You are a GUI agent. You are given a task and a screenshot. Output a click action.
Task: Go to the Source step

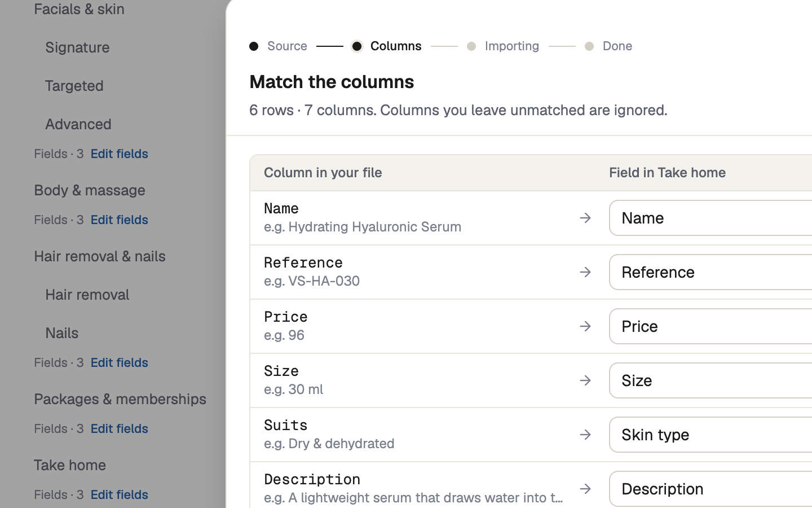point(279,46)
